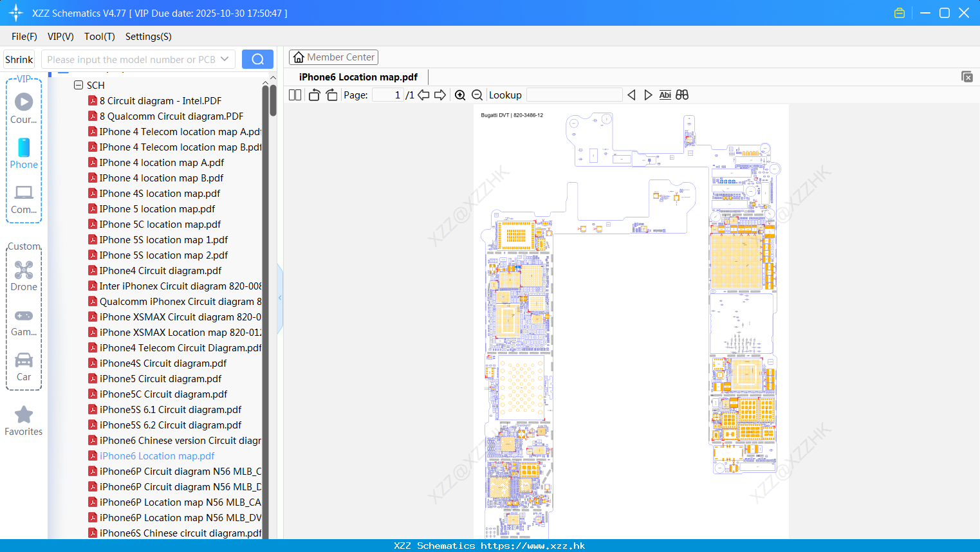Viewport: 980px width, 552px height.
Task: Open iPhone5S 6.1 Circuit diagram.pdf
Action: pyautogui.click(x=171, y=409)
